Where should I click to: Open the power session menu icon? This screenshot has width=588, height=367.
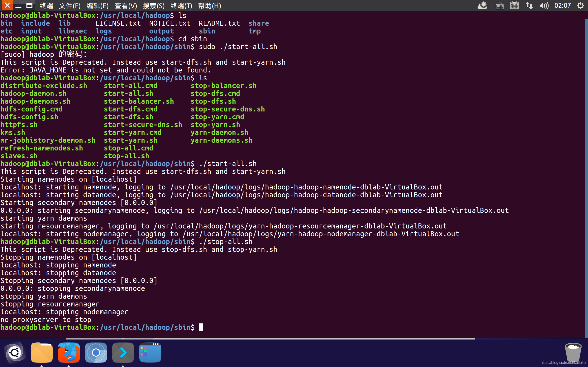tap(580, 6)
